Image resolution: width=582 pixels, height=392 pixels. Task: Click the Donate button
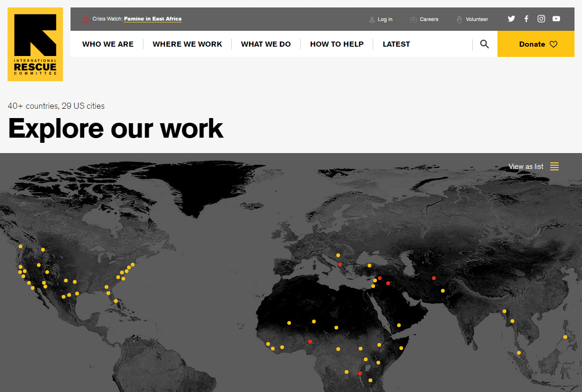coord(532,44)
